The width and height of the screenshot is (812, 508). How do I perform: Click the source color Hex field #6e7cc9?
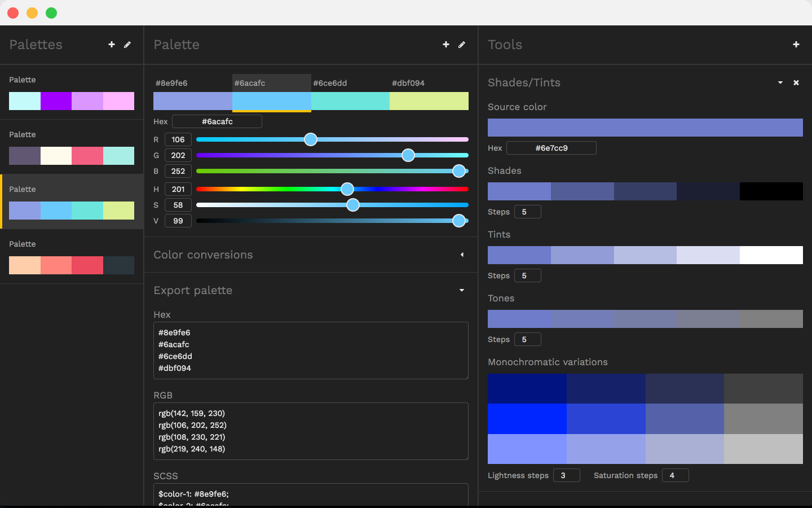tap(551, 148)
